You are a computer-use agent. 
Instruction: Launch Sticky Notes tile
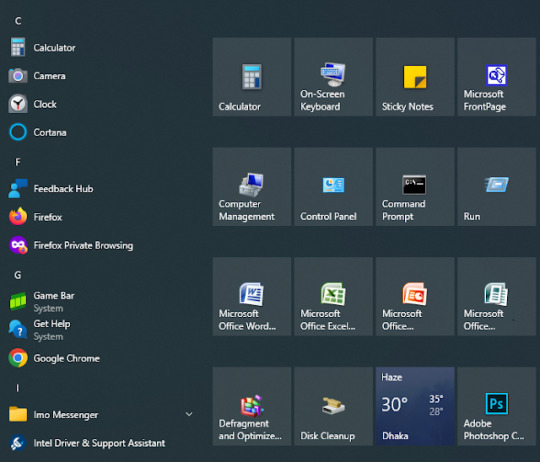(415, 77)
